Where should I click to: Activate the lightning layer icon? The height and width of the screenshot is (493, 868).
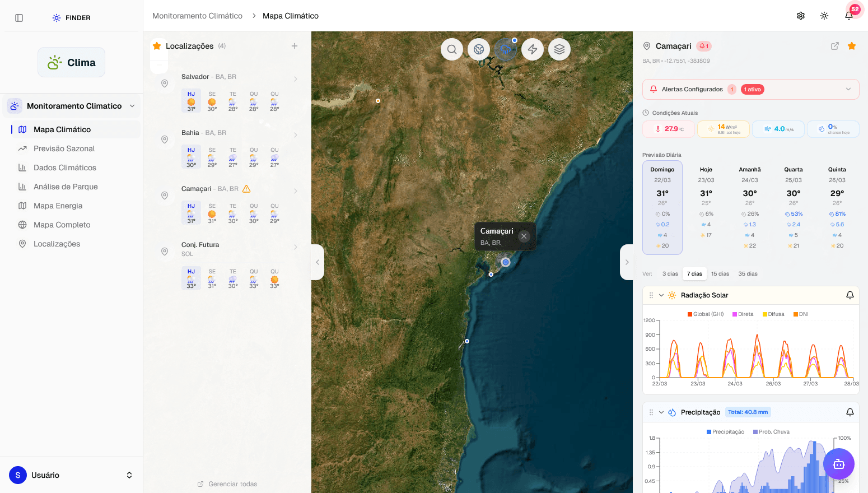point(533,49)
